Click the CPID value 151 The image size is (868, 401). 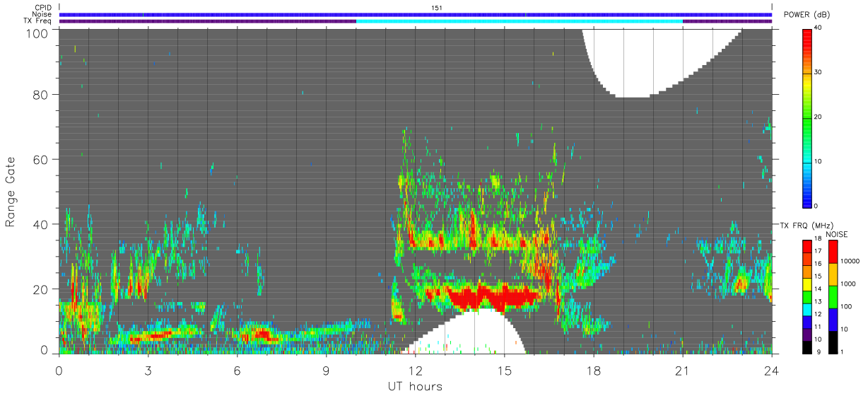click(437, 8)
